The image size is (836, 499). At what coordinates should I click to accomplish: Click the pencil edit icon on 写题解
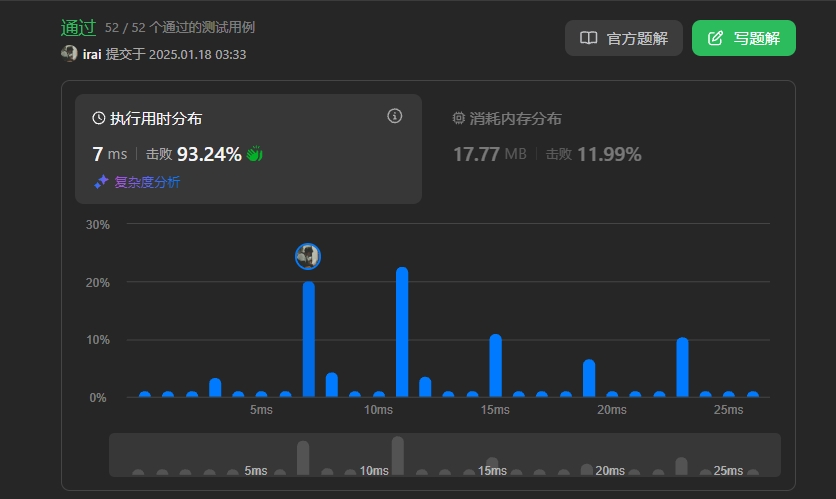point(715,38)
